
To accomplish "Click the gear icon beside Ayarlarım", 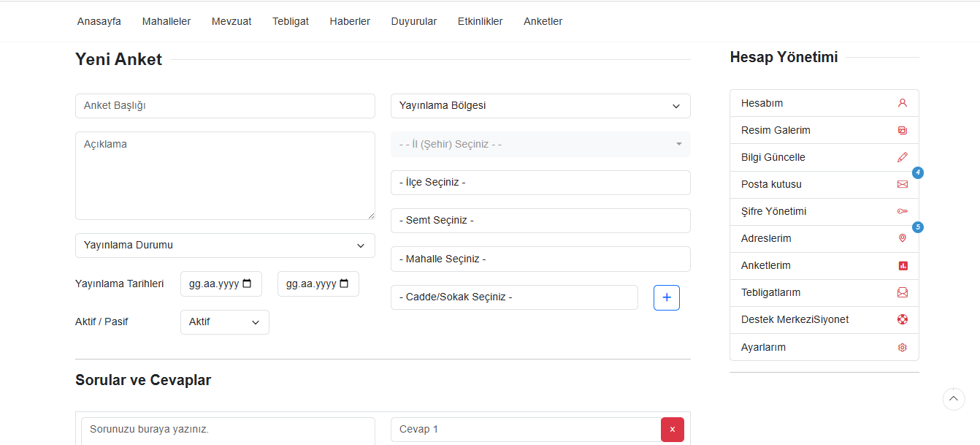I will click(x=902, y=348).
